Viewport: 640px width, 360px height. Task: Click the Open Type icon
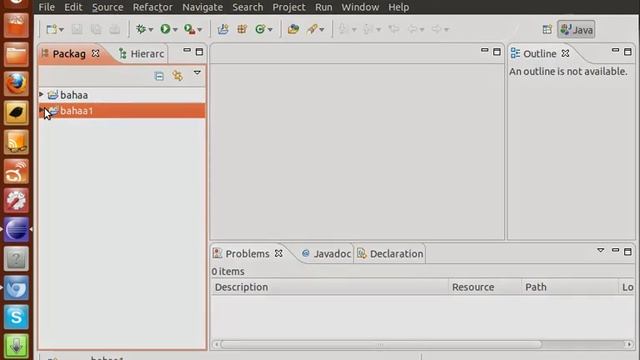pyautogui.click(x=293, y=29)
